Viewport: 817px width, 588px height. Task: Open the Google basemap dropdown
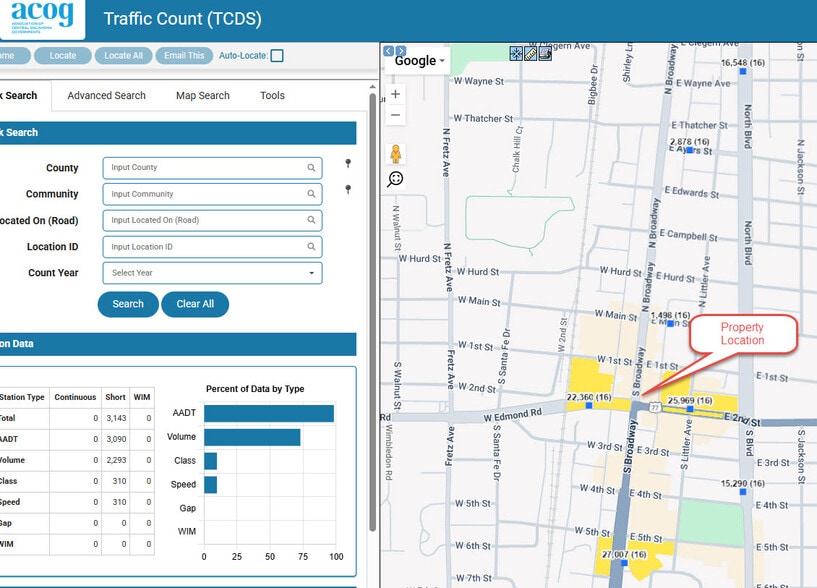pyautogui.click(x=419, y=61)
